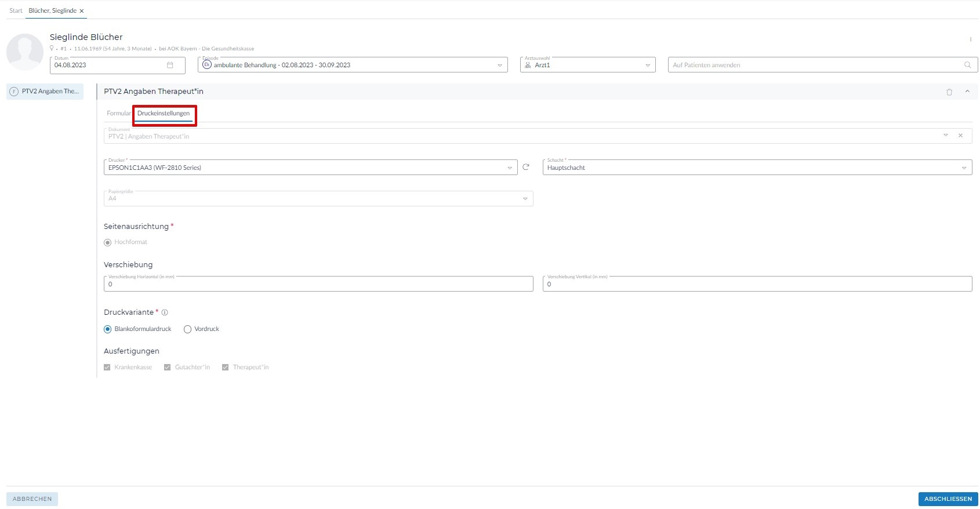Switch to the Formular tab

(118, 114)
